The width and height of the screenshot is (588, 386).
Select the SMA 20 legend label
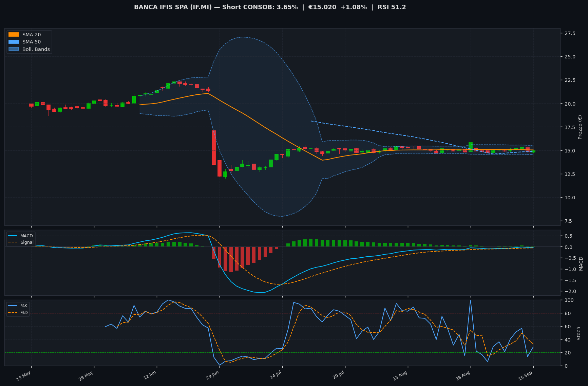tap(32, 35)
